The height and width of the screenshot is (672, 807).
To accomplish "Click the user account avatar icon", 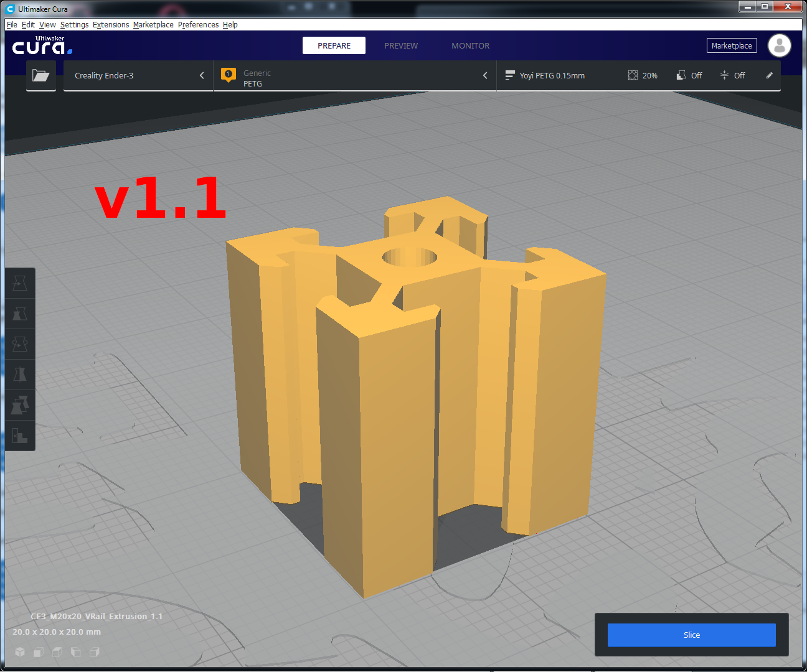I will pos(779,45).
